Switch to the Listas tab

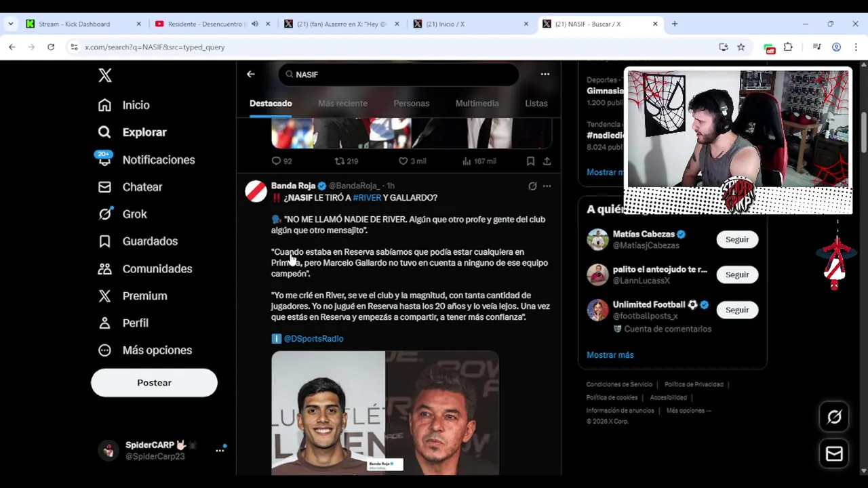coord(536,103)
